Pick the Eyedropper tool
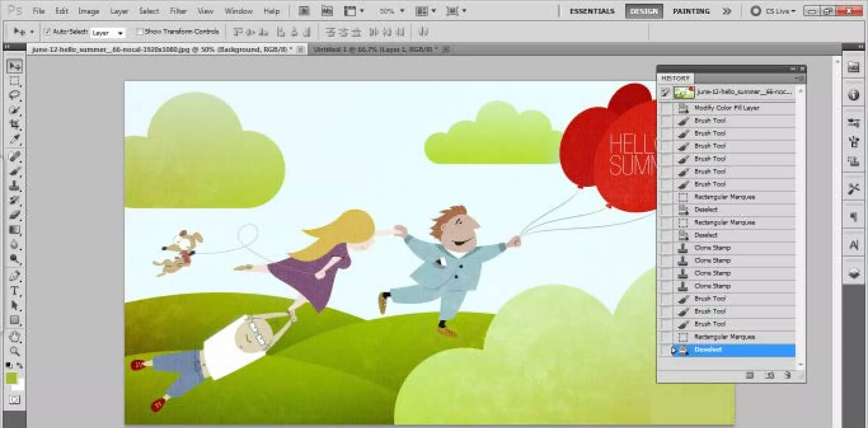This screenshot has width=868, height=428. click(14, 139)
